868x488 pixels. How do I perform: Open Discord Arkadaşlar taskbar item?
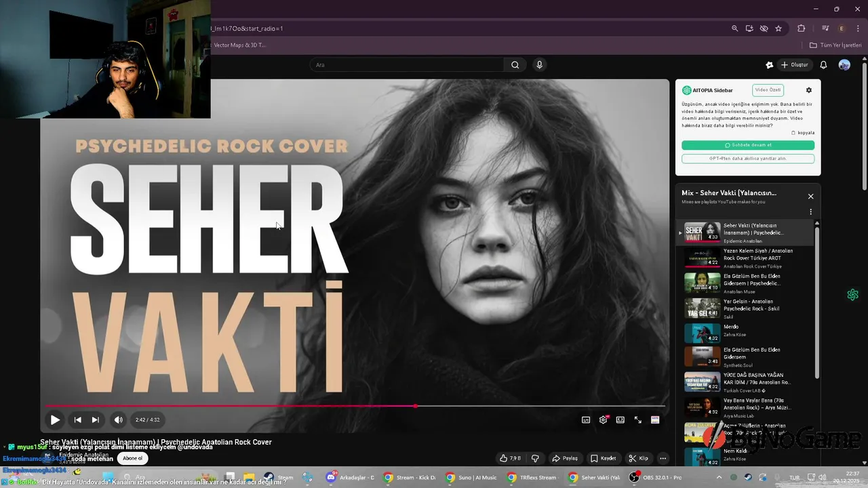(351, 478)
